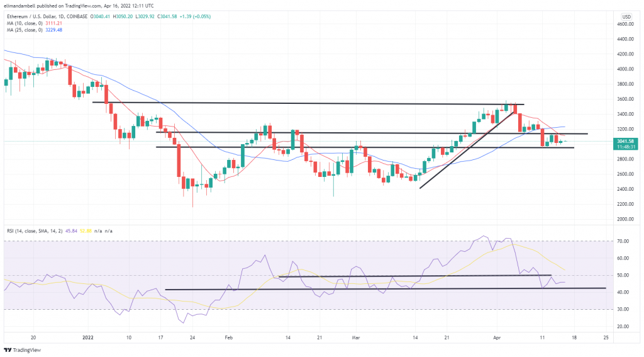Image resolution: width=644 pixels, height=357 pixels.
Task: Click the 50.00 RSI axis label
Action: pyautogui.click(x=623, y=276)
